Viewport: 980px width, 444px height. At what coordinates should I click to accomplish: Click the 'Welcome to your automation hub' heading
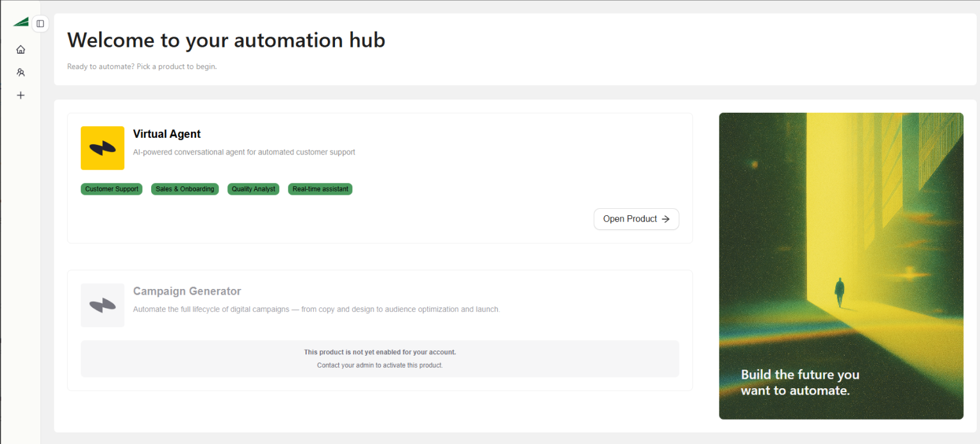[x=226, y=40]
